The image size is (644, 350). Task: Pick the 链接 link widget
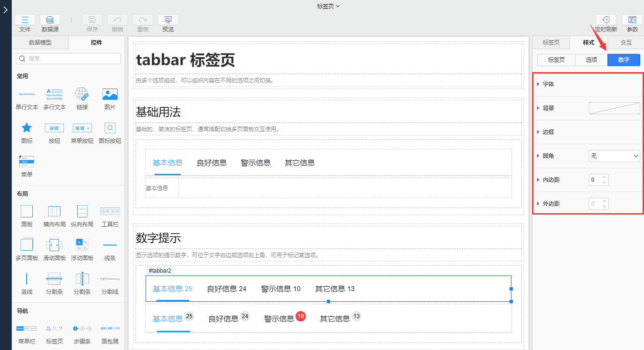pyautogui.click(x=82, y=94)
